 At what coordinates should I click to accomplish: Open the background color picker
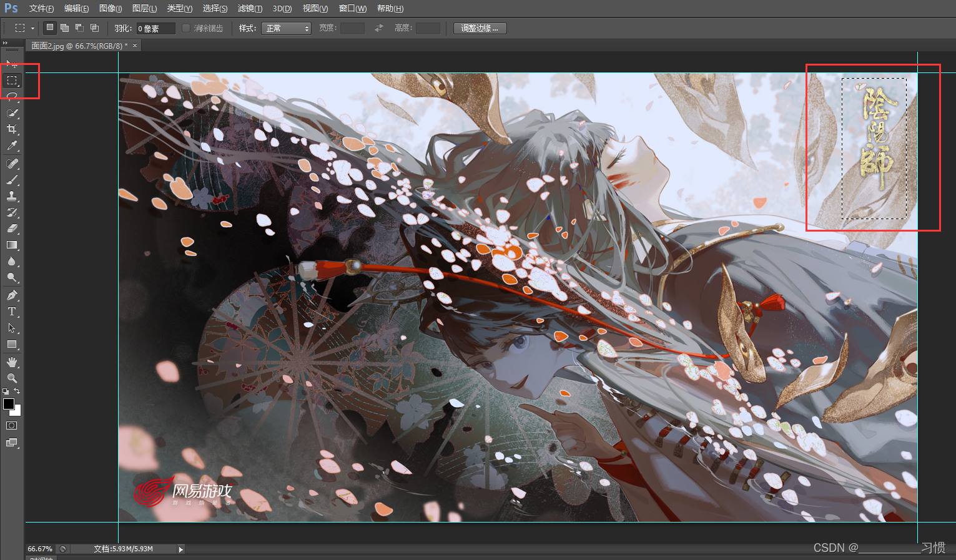click(x=17, y=412)
